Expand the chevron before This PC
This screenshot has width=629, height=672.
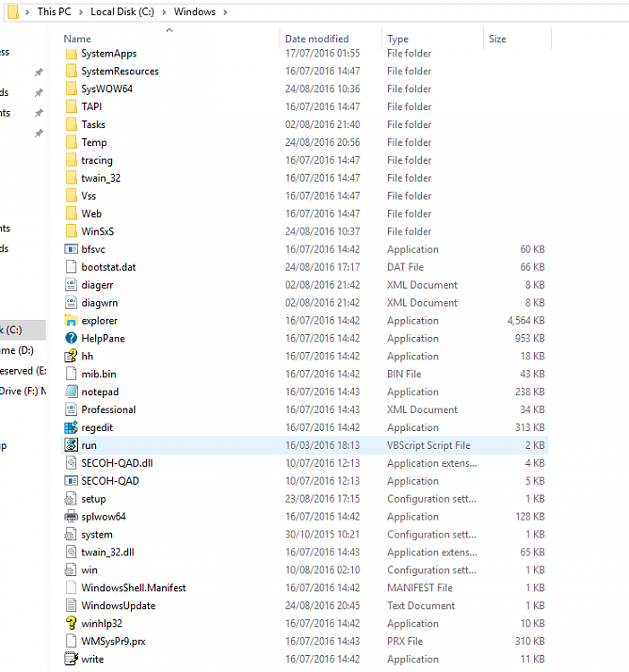coord(28,12)
